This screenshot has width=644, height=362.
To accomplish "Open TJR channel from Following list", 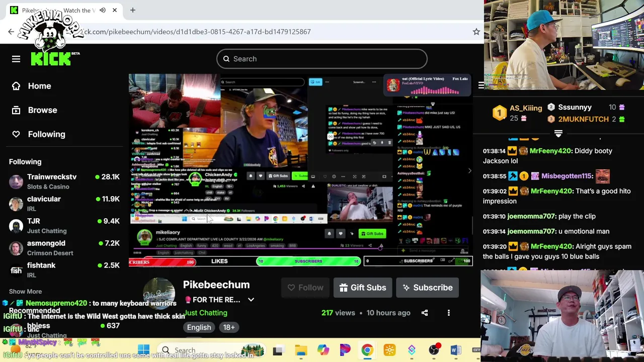I will click(64, 226).
